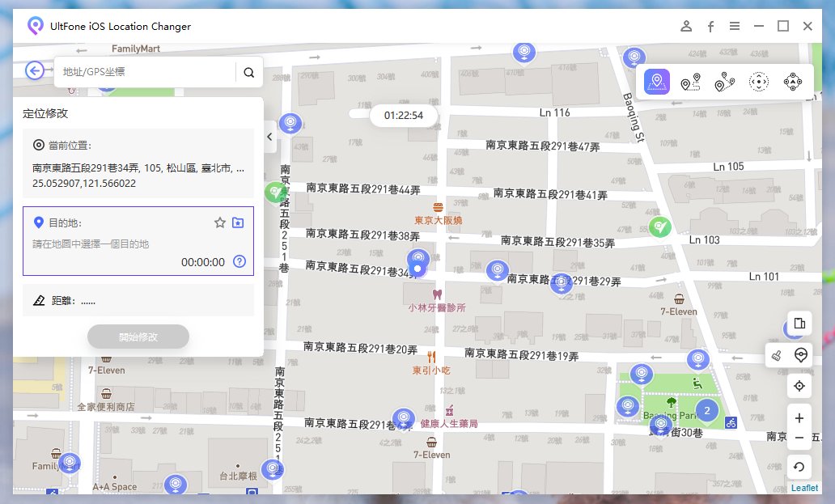
Task: Focus the address/GPS coordinate search field
Action: tap(145, 72)
